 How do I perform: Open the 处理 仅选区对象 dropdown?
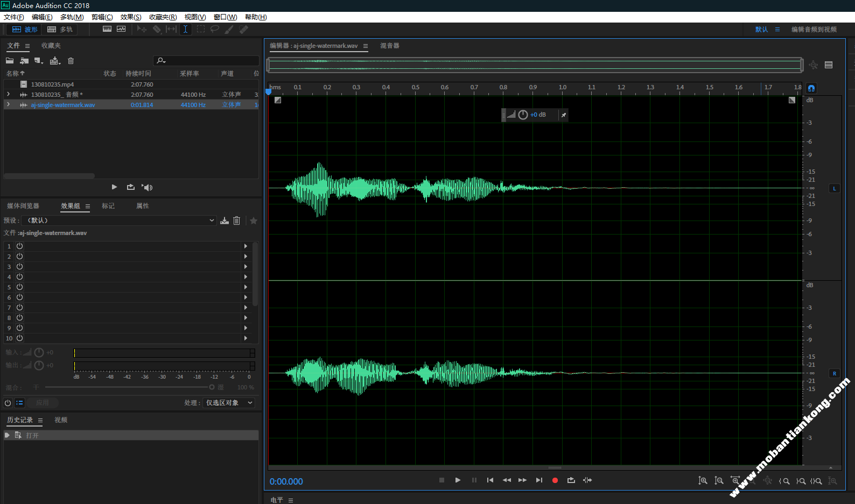point(229,403)
